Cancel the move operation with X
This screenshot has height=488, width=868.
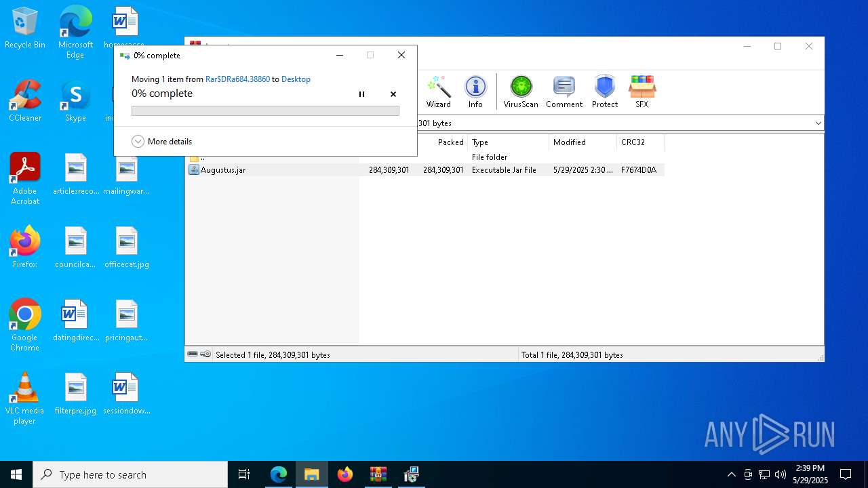[393, 94]
